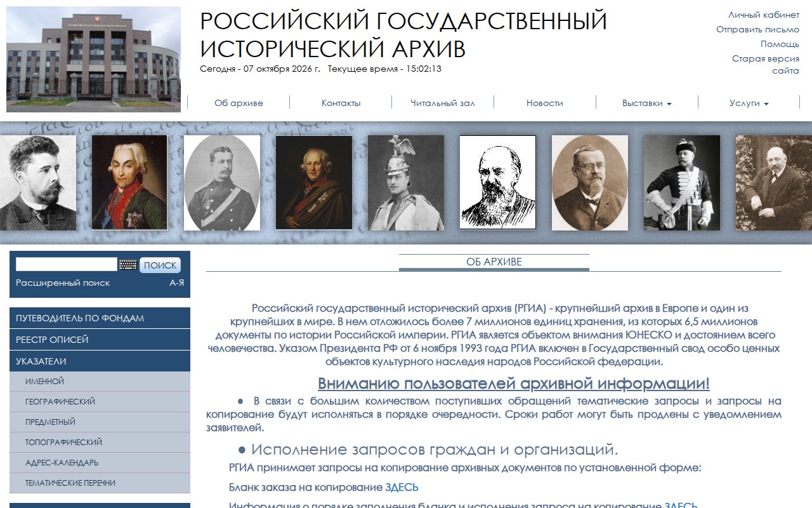Screen dimensions: 812x508
Task: Click oval portrait of young officer with sash
Action: (x=222, y=183)
